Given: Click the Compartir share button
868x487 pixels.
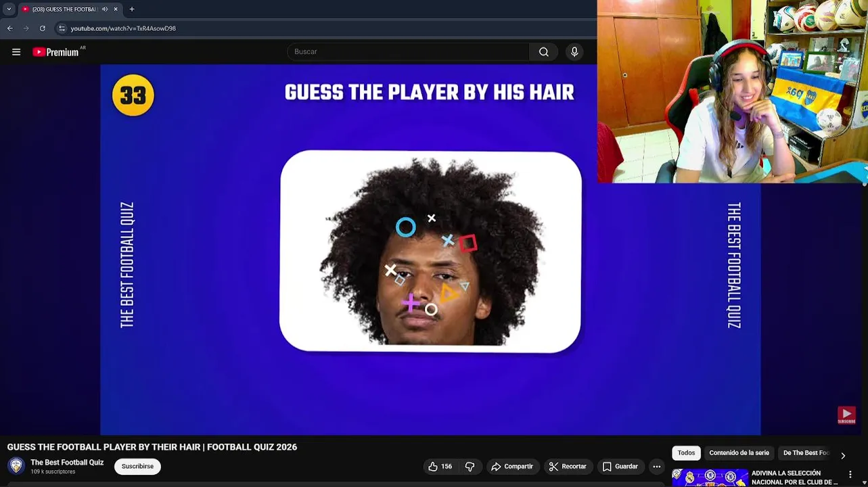Looking at the screenshot, I should pyautogui.click(x=512, y=467).
